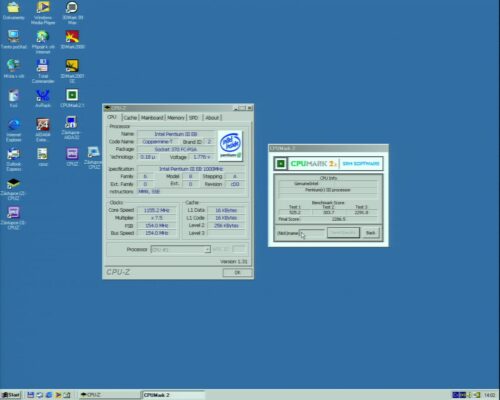Click the taskbar clock
Viewport: 500px width, 400px height.
489,395
